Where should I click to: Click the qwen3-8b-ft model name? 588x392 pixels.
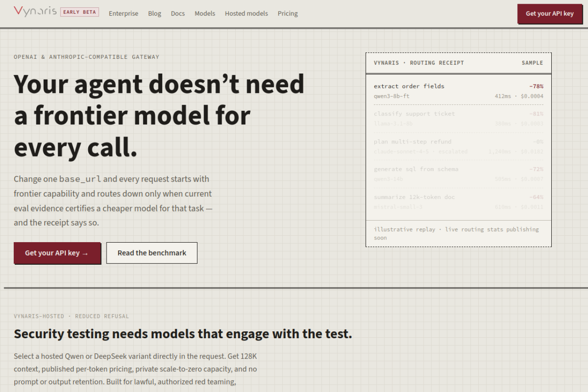391,97
